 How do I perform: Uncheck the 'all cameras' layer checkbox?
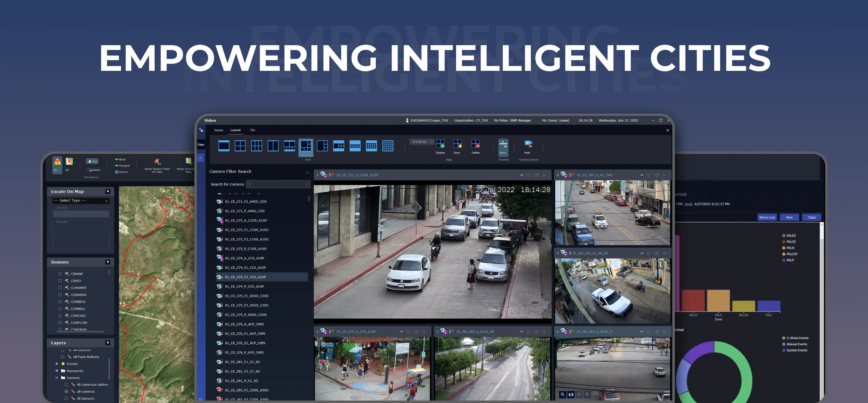[66, 392]
